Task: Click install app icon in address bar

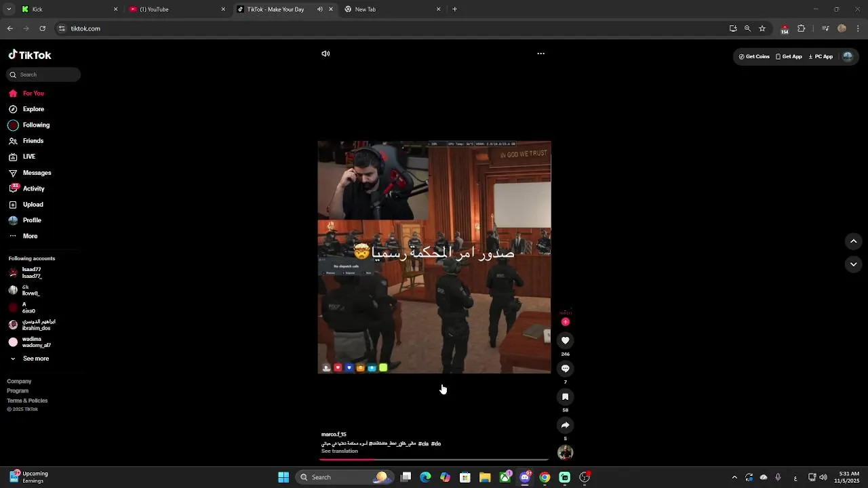Action: click(733, 28)
